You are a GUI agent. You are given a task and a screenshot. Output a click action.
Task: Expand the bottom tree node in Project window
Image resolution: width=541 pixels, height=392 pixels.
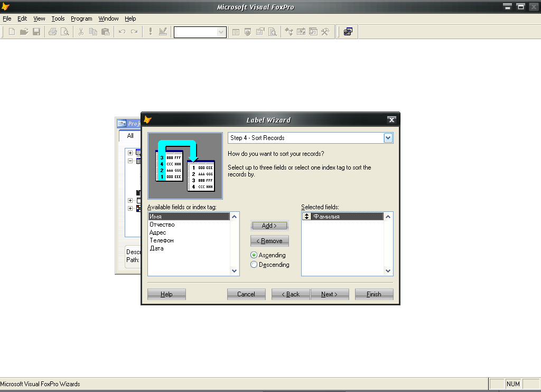(x=130, y=209)
